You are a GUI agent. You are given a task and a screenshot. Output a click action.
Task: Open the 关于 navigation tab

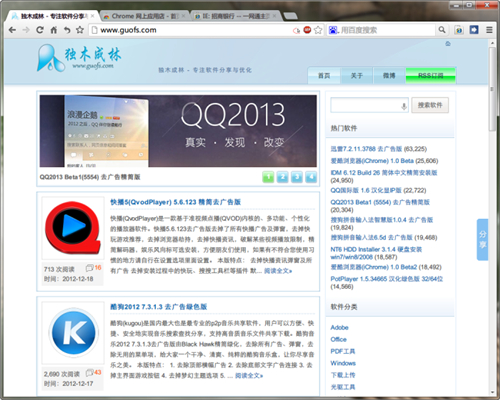[x=357, y=76]
